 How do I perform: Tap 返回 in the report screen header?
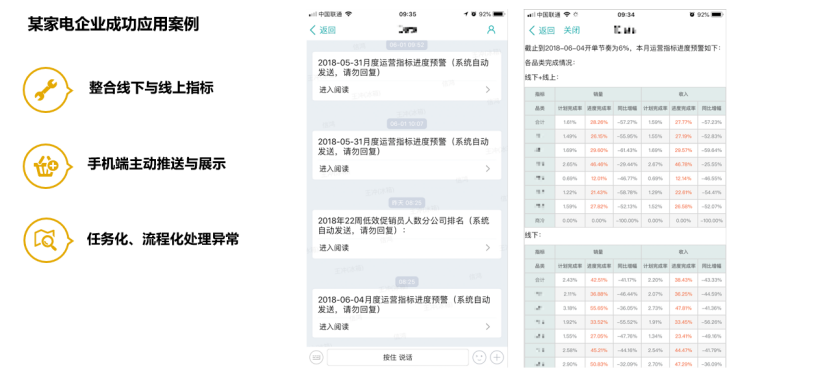click(x=542, y=30)
